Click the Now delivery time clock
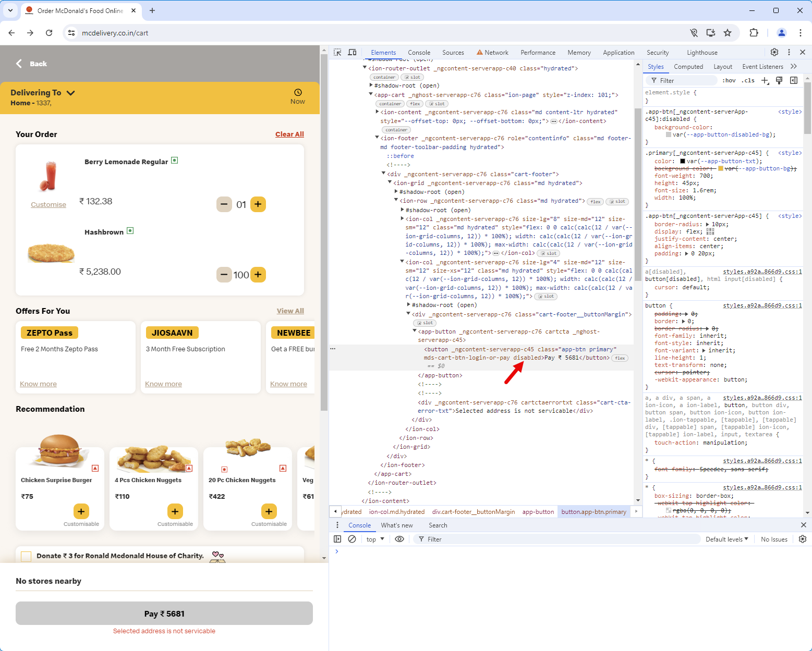The image size is (812, 651). pyautogui.click(x=298, y=96)
